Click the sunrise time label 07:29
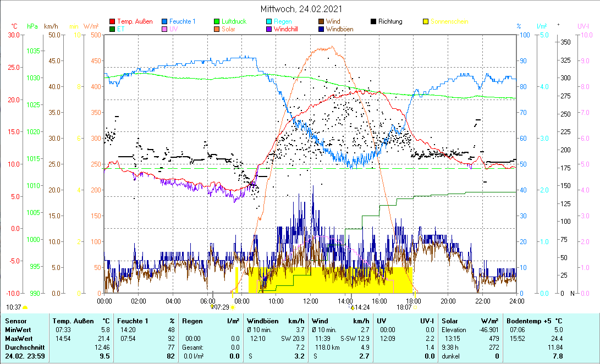 click(221, 307)
